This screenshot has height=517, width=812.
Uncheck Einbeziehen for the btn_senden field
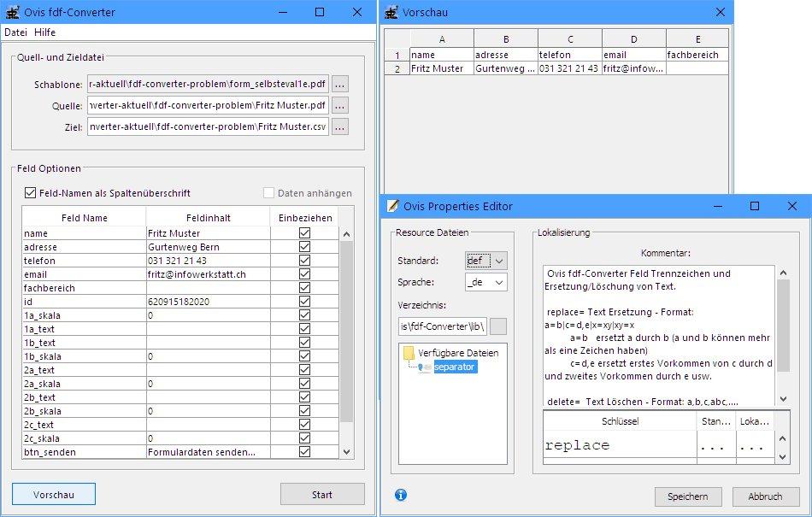(x=304, y=452)
